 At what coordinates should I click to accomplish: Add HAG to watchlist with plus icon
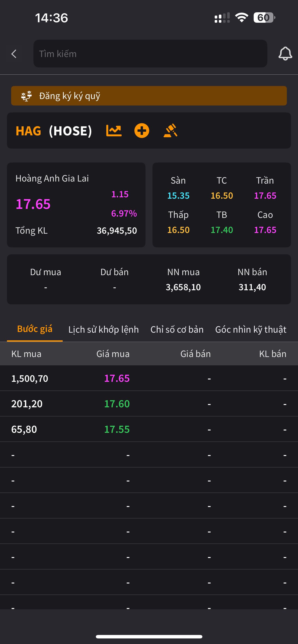pos(142,131)
